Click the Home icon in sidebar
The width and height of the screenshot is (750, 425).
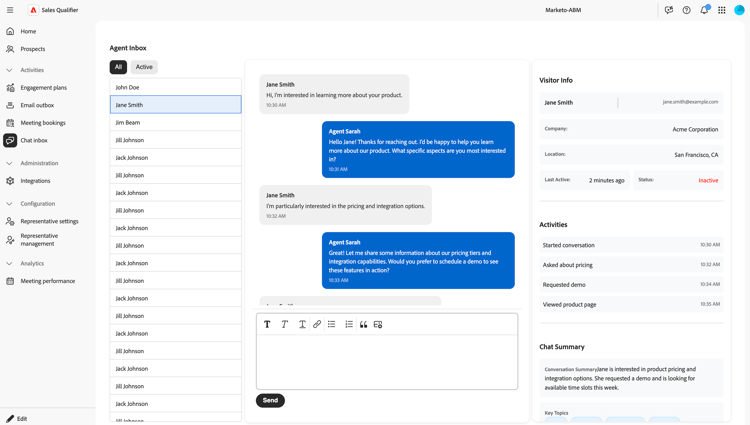coord(10,31)
